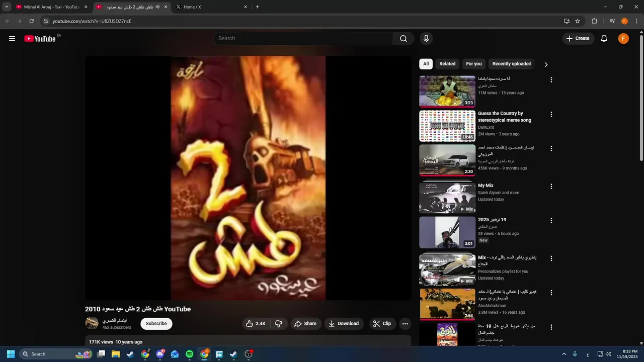The image size is (644, 362).
Task: Click the search magnifier button
Action: [x=404, y=39]
